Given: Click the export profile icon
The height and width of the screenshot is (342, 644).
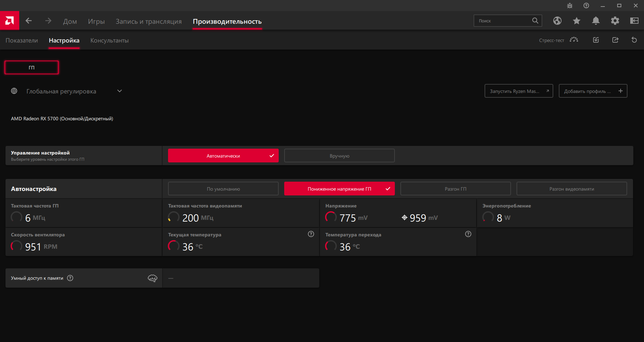Looking at the screenshot, I should click(x=615, y=40).
